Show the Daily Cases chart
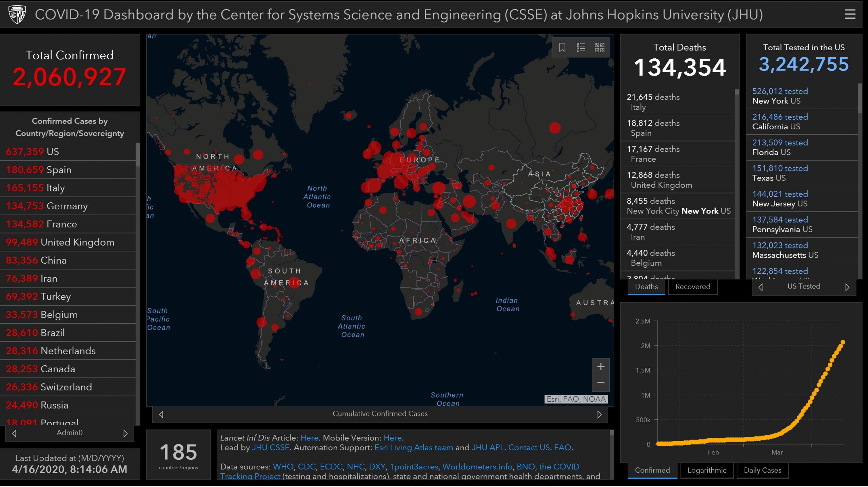 (762, 470)
